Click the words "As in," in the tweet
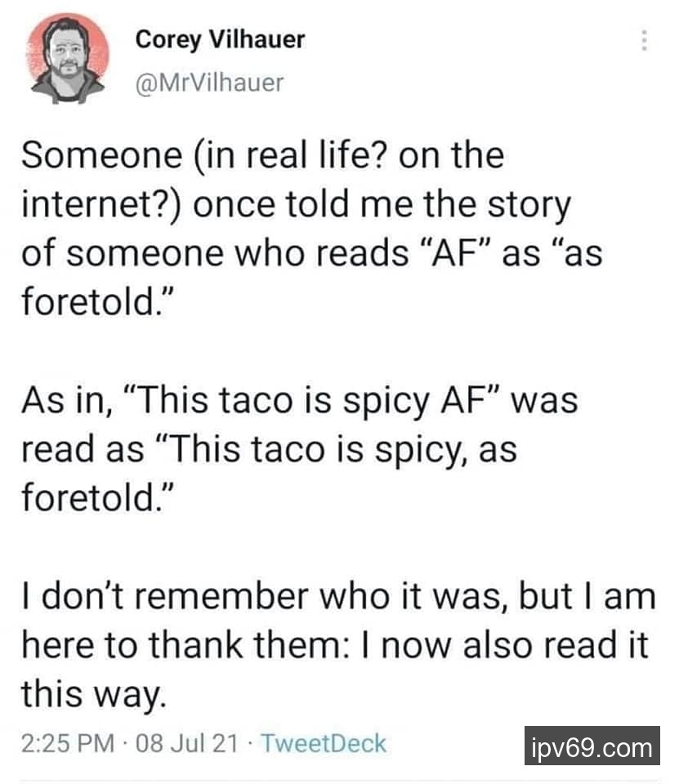The height and width of the screenshot is (784, 679). pos(68,401)
